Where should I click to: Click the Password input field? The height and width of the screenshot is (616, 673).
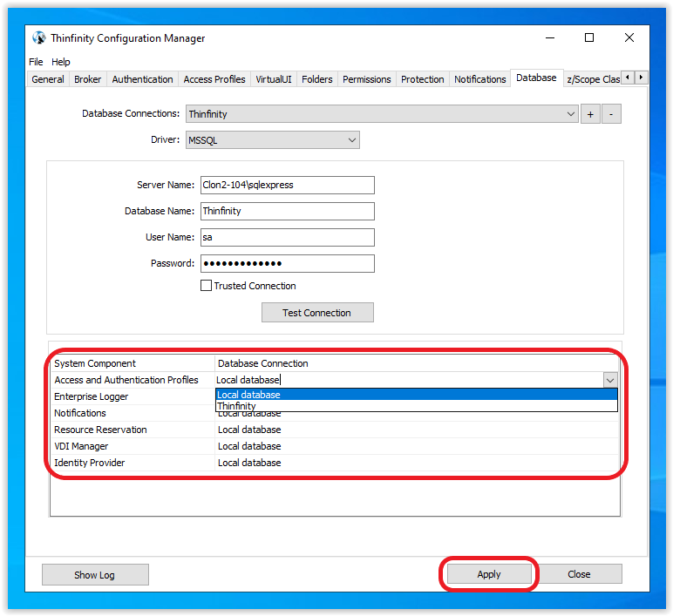point(287,263)
